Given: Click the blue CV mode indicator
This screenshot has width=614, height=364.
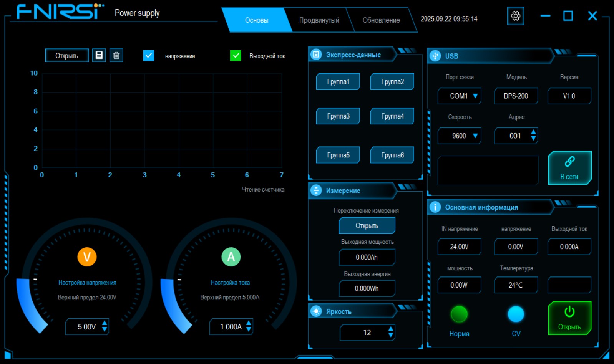Looking at the screenshot, I should 516,314.
